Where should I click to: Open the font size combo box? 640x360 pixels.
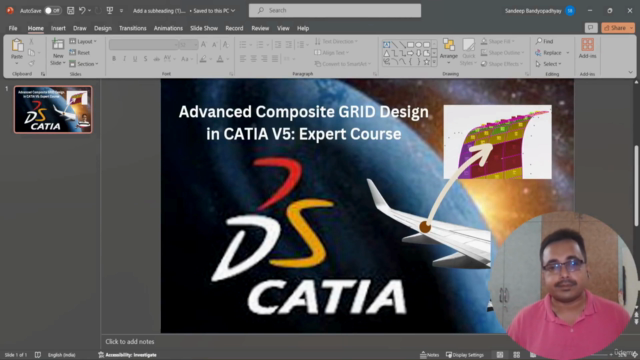pyautogui.click(x=189, y=44)
